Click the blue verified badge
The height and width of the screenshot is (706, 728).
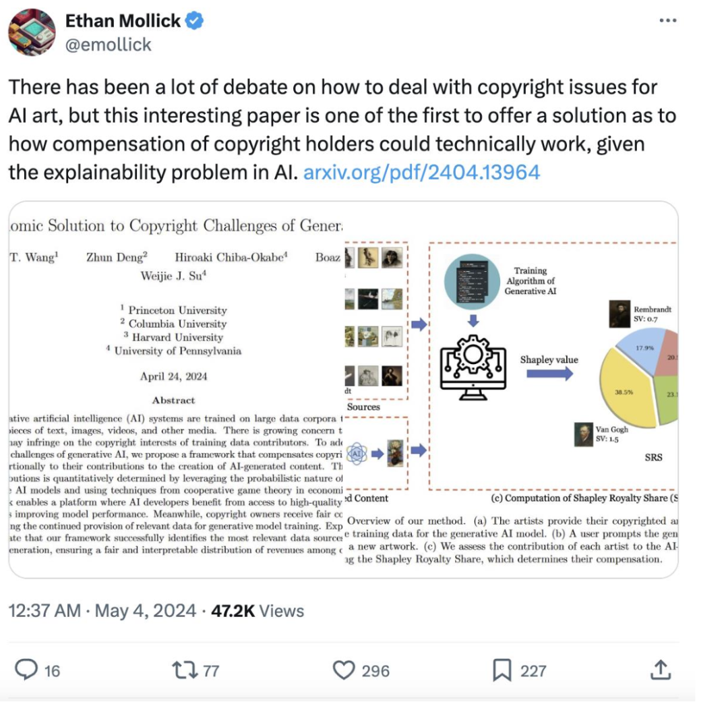click(194, 21)
